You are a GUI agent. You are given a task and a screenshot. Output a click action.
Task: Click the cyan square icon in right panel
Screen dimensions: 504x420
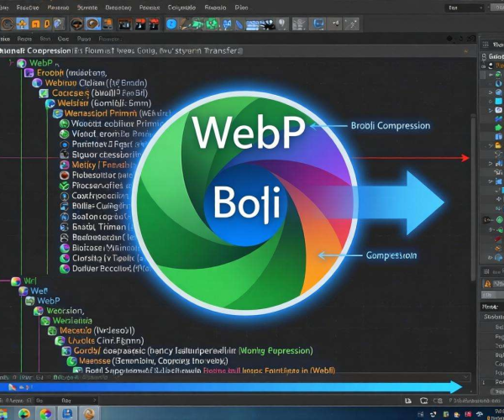pyautogui.click(x=498, y=101)
